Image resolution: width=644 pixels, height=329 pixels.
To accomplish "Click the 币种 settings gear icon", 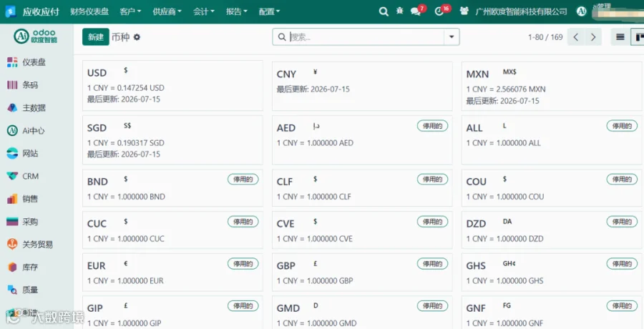I will [x=137, y=37].
